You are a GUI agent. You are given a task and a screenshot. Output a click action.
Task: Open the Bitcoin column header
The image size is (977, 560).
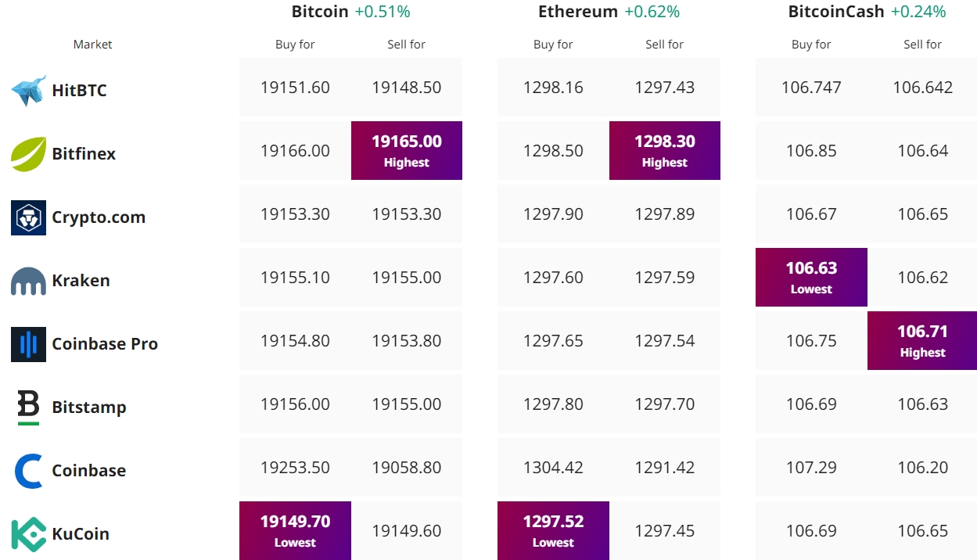(320, 12)
